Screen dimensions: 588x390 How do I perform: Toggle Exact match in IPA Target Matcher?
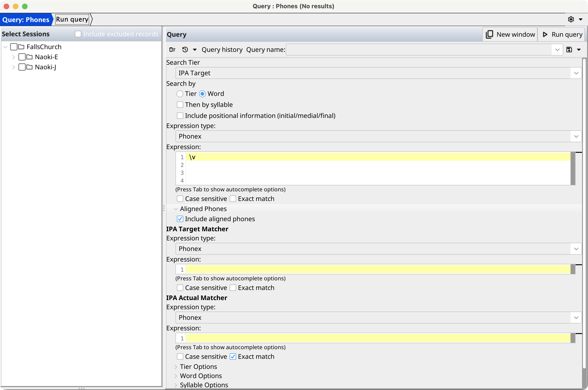[x=233, y=288]
